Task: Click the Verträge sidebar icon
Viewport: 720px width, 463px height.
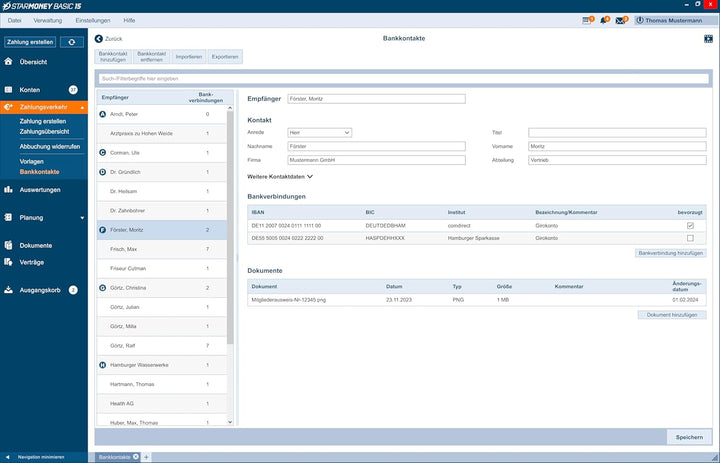Action: pos(8,262)
